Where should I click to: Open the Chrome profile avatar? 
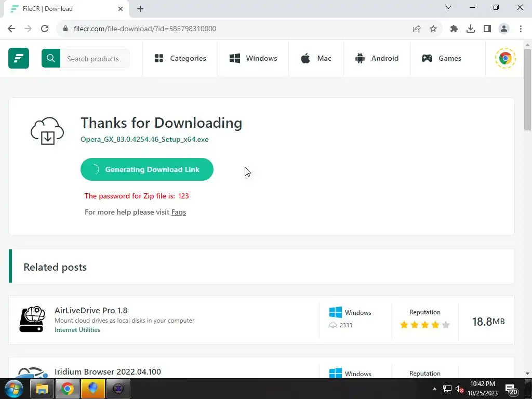(x=504, y=29)
